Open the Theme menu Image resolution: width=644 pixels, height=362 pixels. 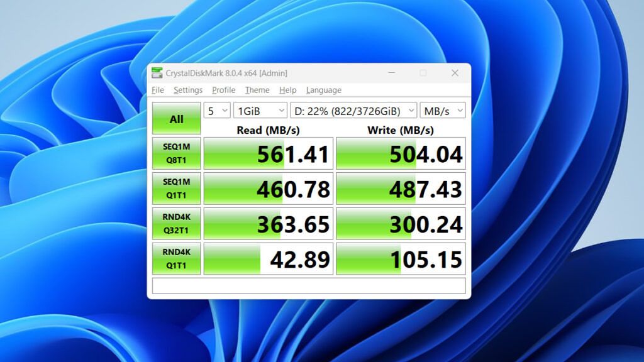[x=257, y=90]
